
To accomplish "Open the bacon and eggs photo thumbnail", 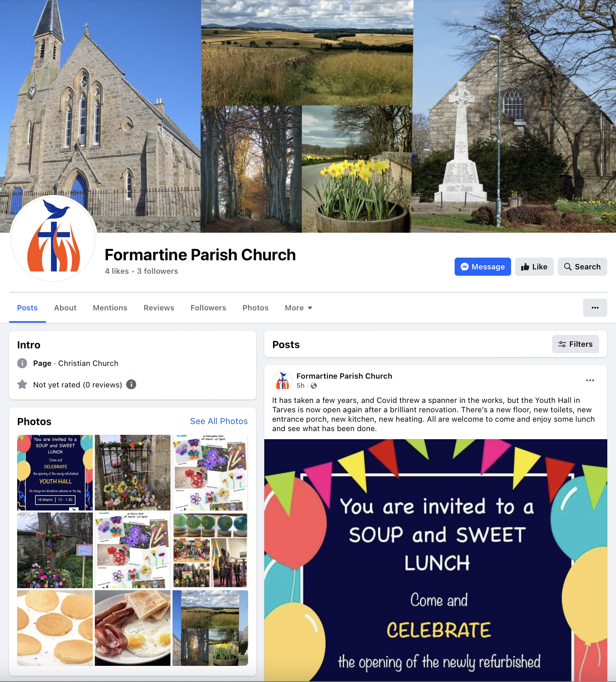I will [x=132, y=628].
